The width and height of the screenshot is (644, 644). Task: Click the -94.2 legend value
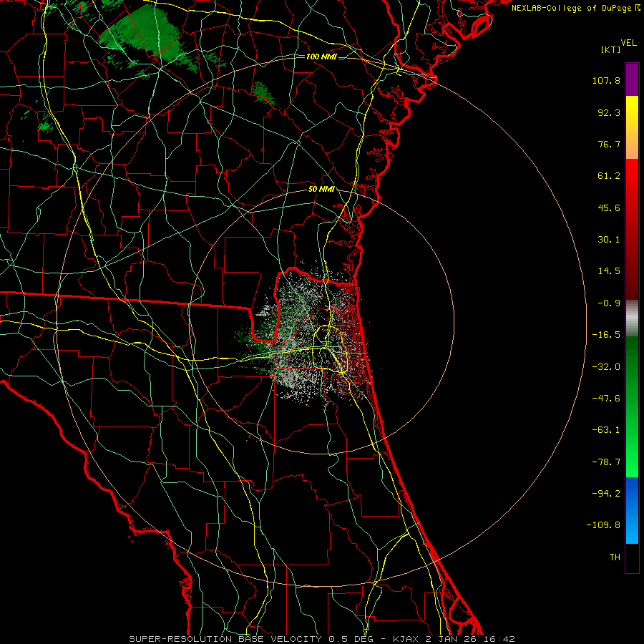[606, 493]
